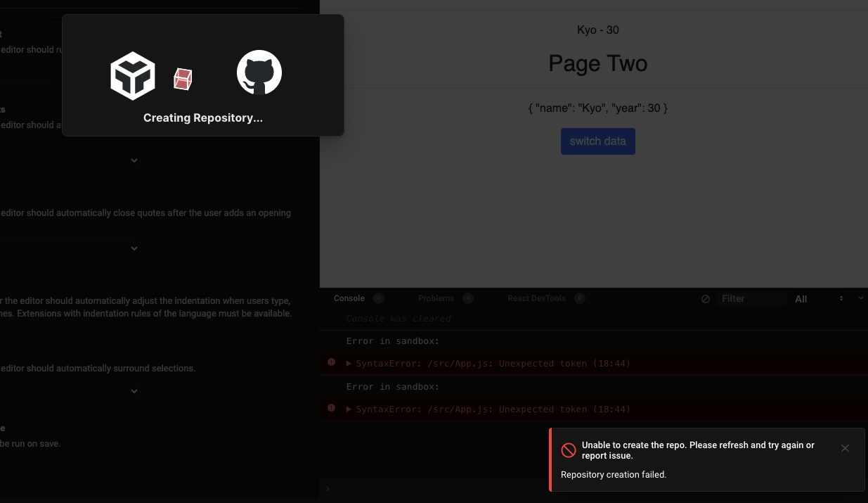Click the error icon beside the first SyntaxError
Image resolution: width=868 pixels, height=503 pixels.
click(x=331, y=362)
